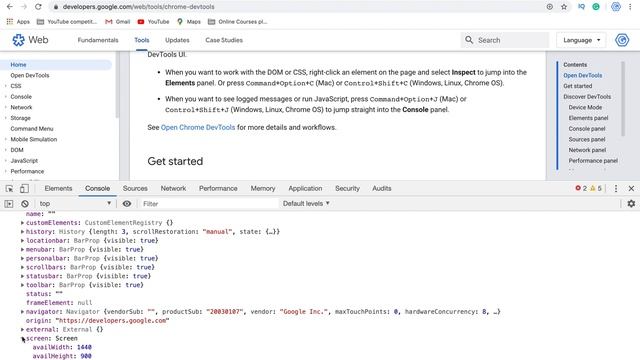Click the address bar URL
This screenshot has height=360, width=640.
(x=138, y=7)
